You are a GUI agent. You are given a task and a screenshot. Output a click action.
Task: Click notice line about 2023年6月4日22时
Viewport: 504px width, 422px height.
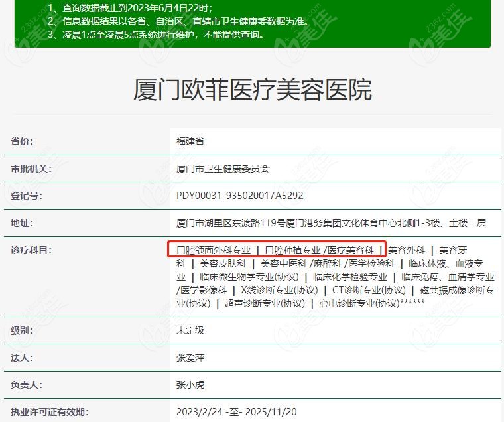(131, 8)
